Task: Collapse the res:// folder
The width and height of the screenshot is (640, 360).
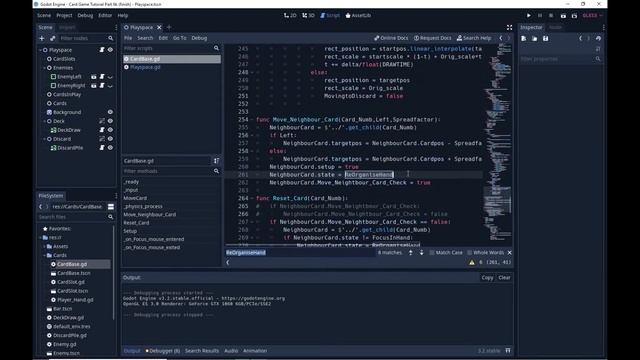Action: tap(40, 238)
